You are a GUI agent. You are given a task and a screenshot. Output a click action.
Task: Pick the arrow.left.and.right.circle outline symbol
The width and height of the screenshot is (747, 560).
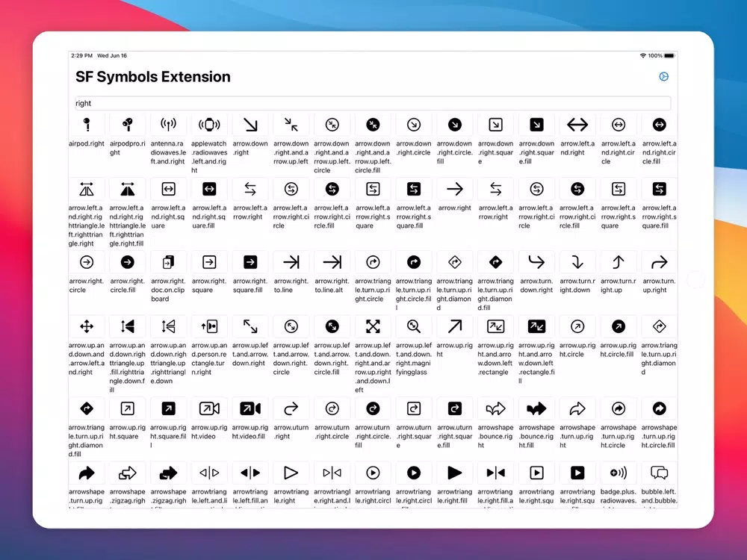pyautogui.click(x=619, y=125)
